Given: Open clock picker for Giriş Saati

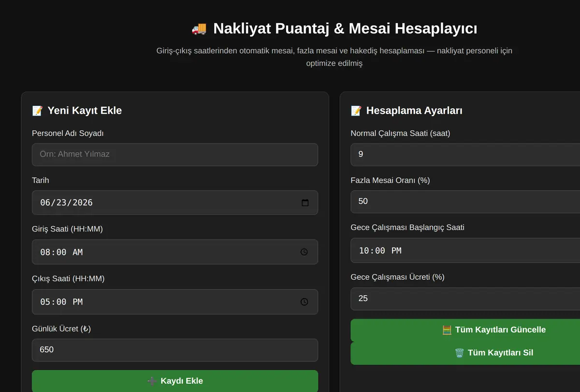Looking at the screenshot, I should click(304, 252).
